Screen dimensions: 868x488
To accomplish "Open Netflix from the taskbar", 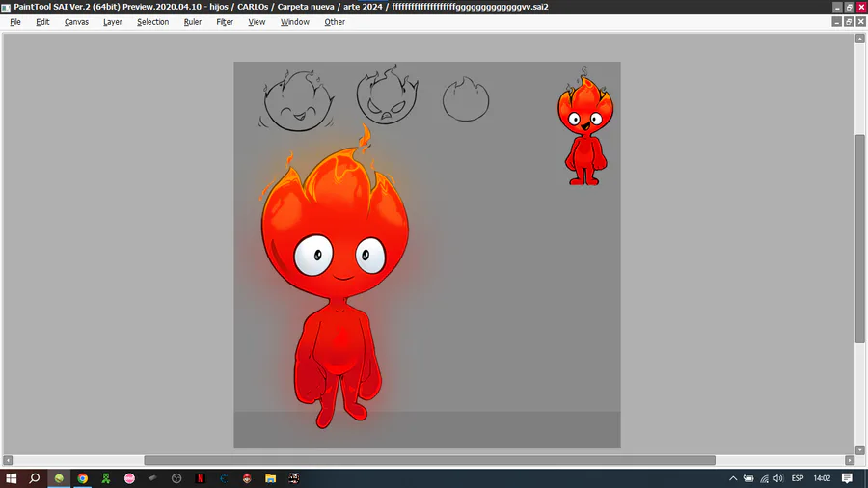I will tap(200, 478).
